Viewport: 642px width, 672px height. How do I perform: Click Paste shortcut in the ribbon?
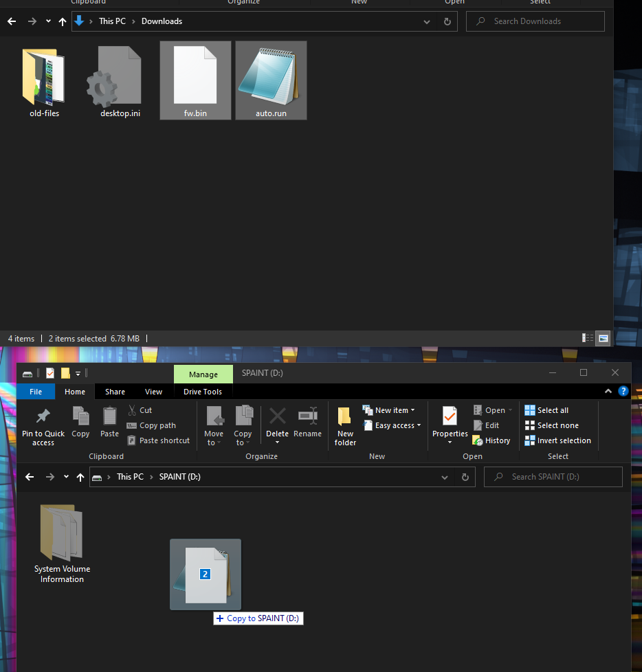159,440
